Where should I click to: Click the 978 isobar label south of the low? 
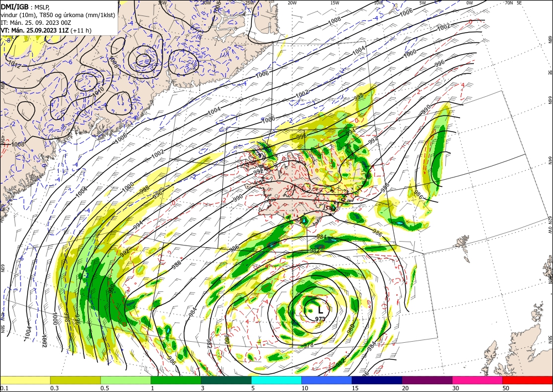[x=308, y=346]
